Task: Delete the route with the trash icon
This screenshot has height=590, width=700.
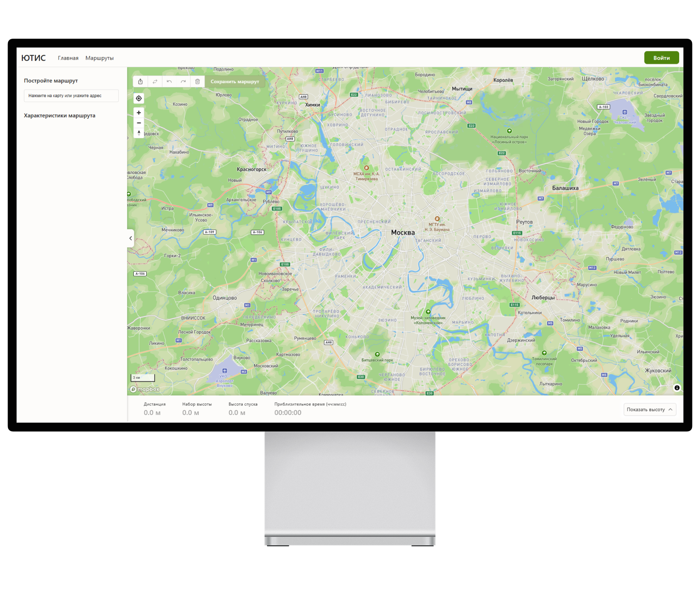Action: pyautogui.click(x=197, y=81)
